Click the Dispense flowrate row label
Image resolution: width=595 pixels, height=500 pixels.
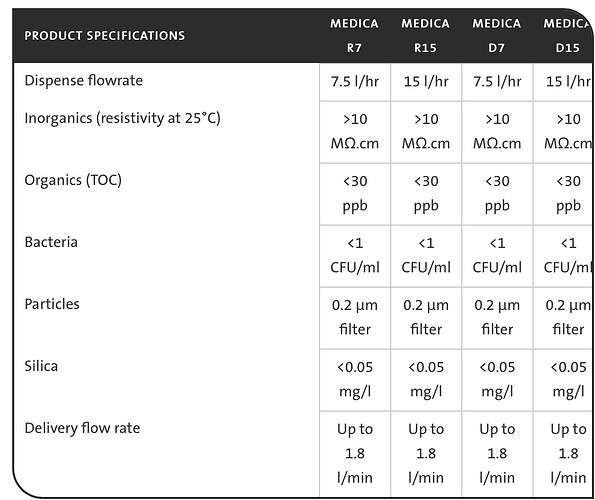pyautogui.click(x=84, y=80)
